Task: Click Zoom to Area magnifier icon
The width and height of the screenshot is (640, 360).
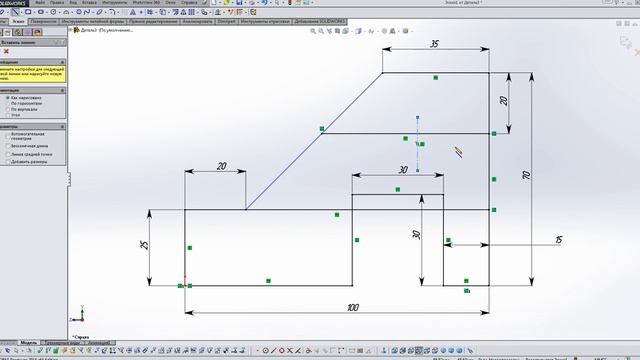Action: tap(321, 31)
